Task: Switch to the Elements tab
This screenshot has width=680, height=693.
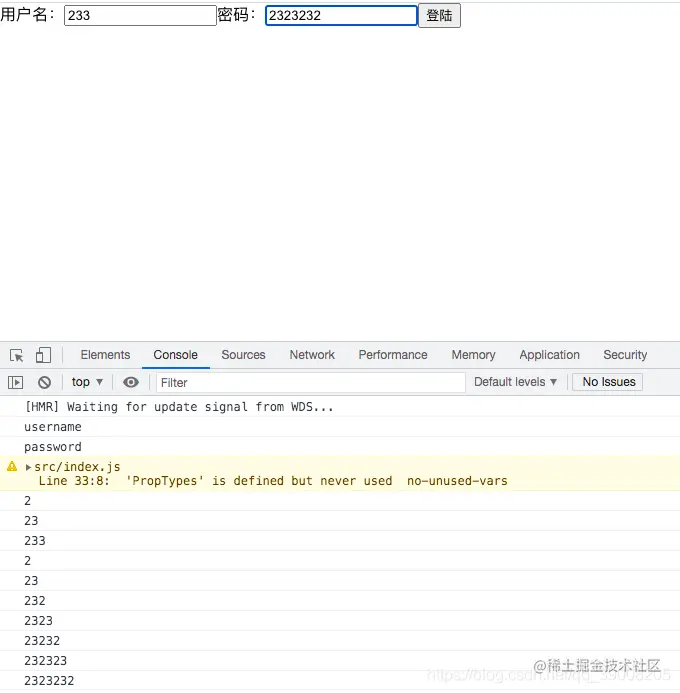Action: pyautogui.click(x=105, y=355)
